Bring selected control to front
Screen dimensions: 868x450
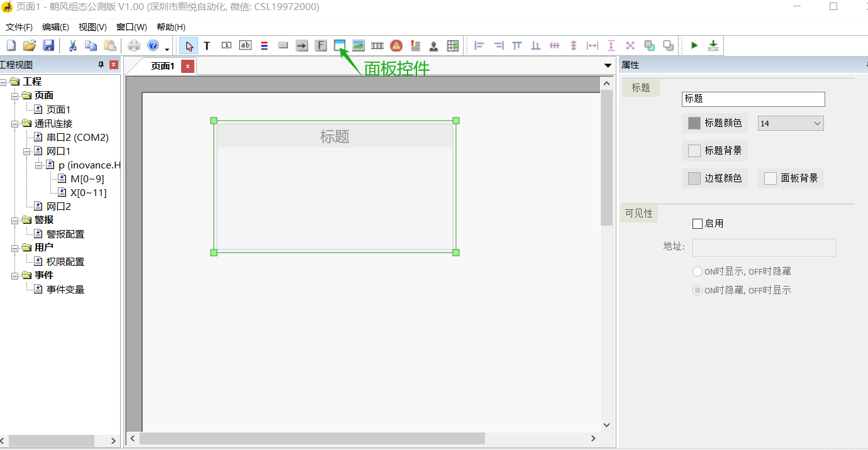(x=649, y=45)
